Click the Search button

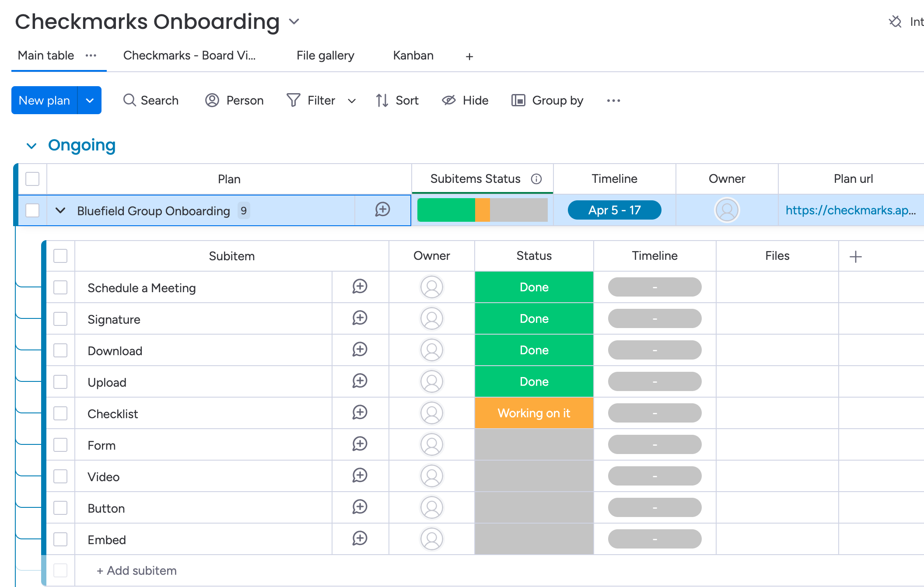(x=151, y=101)
